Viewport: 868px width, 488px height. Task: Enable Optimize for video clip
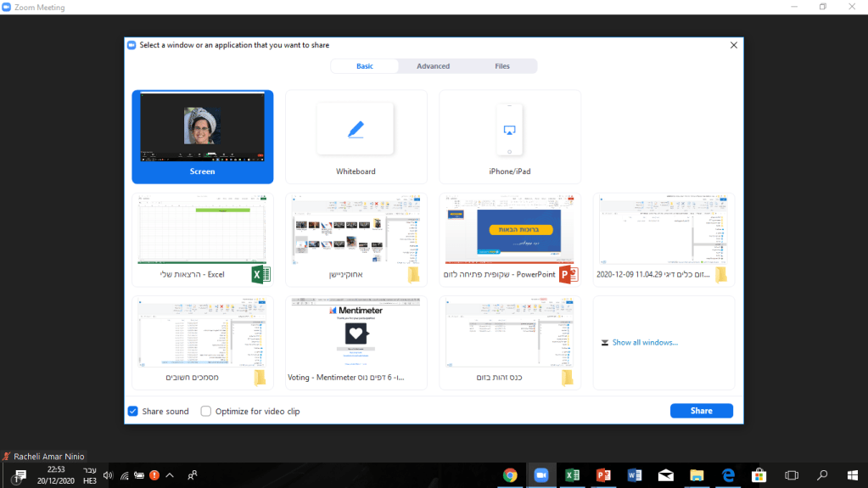[206, 412]
